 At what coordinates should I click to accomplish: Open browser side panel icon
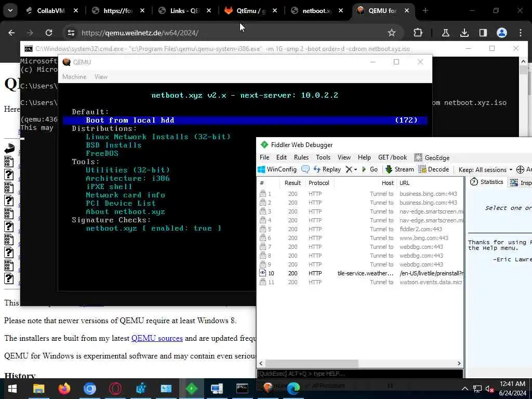(483, 33)
